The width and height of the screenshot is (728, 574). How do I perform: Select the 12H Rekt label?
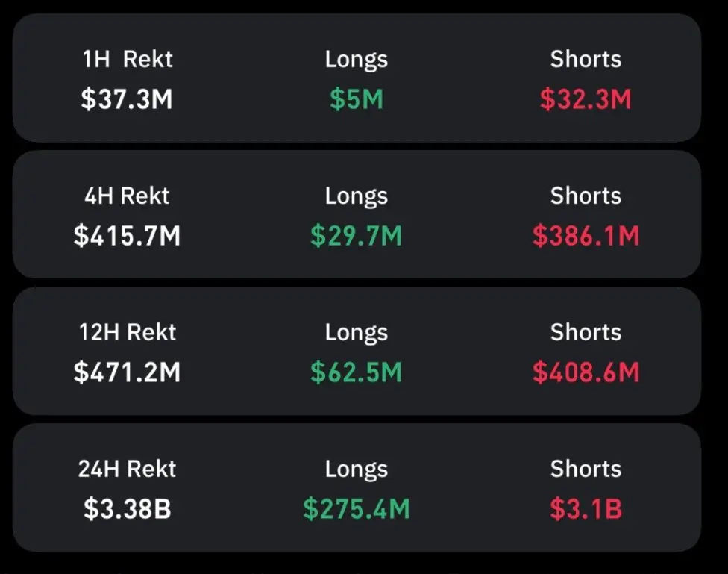128,332
